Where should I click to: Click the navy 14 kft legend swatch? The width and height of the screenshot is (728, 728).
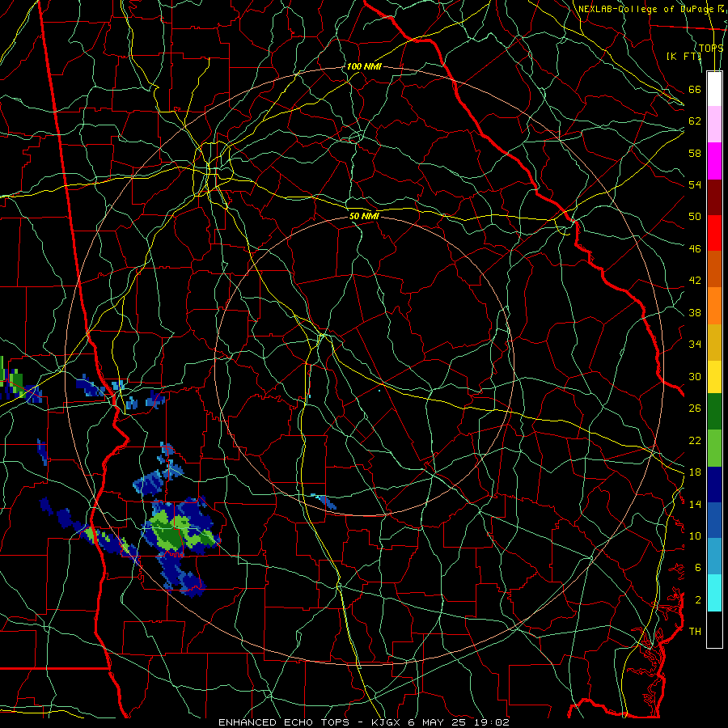tap(714, 485)
